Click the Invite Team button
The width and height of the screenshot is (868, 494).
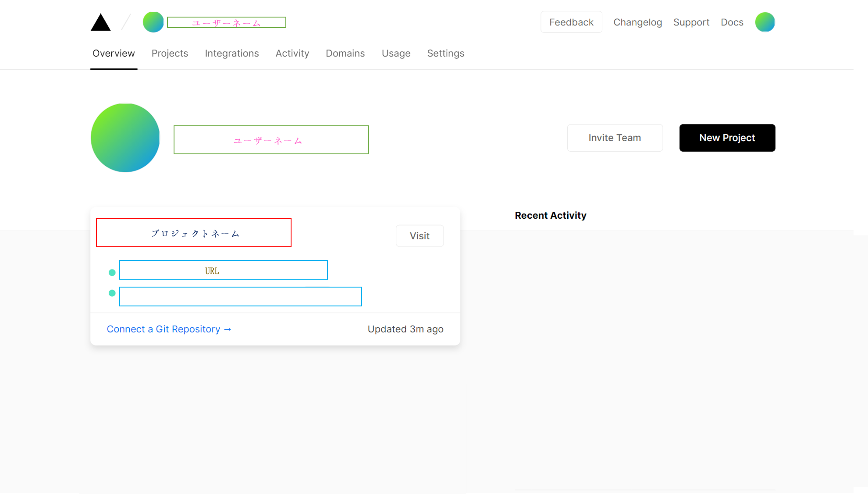[x=615, y=138]
